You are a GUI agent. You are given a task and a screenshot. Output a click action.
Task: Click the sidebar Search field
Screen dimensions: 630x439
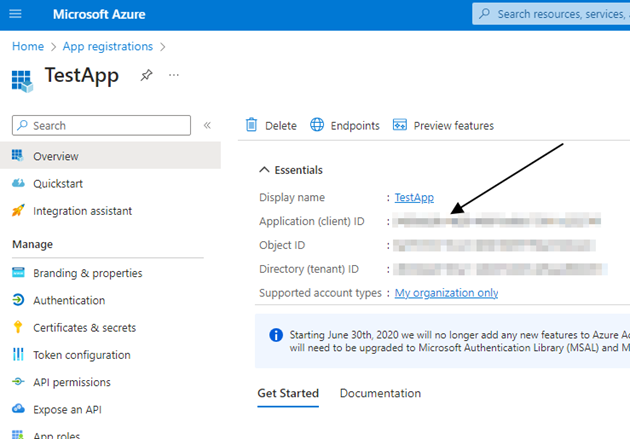[x=101, y=125]
